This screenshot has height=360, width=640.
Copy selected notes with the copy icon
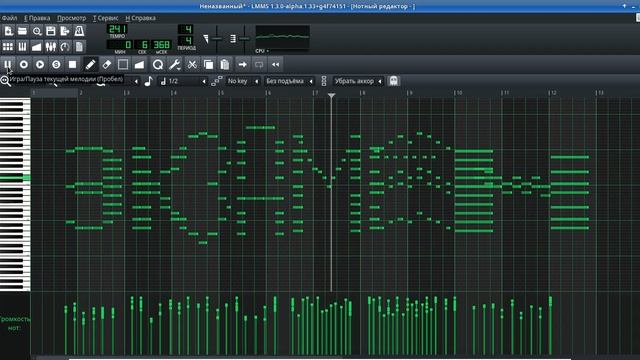[x=208, y=64]
